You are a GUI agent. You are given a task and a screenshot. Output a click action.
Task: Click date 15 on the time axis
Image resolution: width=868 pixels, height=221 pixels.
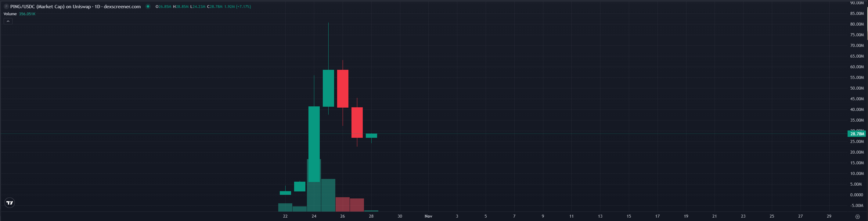629,216
